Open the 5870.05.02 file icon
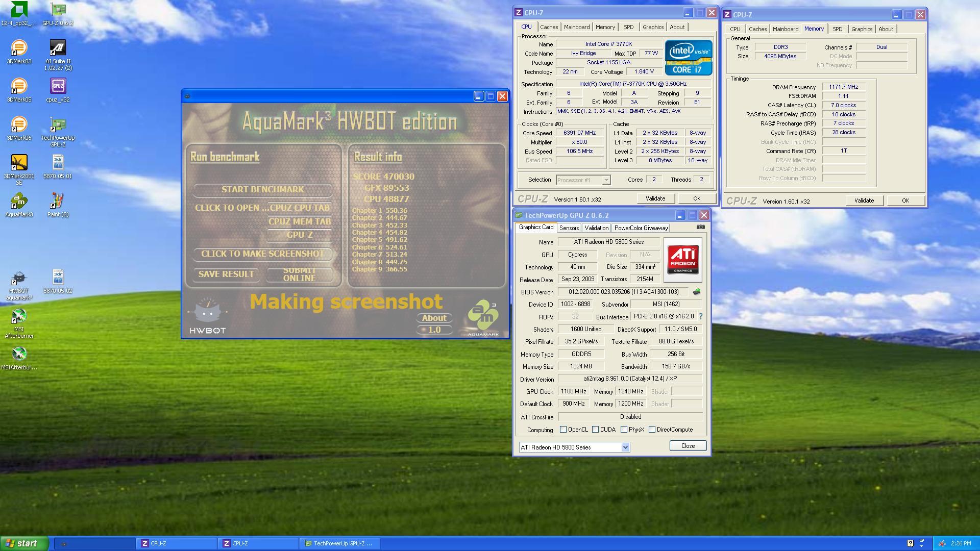 coord(58,282)
